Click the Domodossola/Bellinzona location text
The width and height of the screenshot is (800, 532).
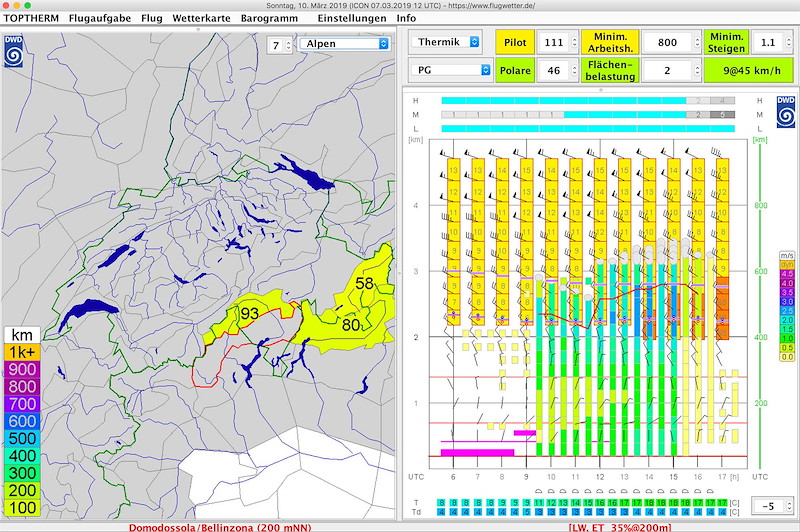[x=220, y=527]
